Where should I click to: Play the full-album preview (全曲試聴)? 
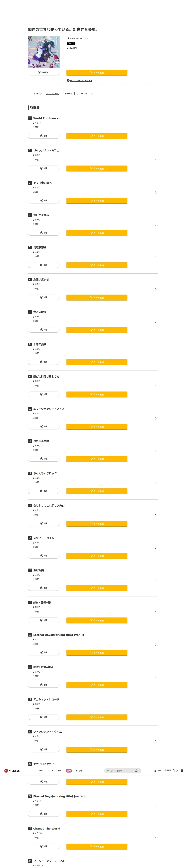[x=44, y=72]
